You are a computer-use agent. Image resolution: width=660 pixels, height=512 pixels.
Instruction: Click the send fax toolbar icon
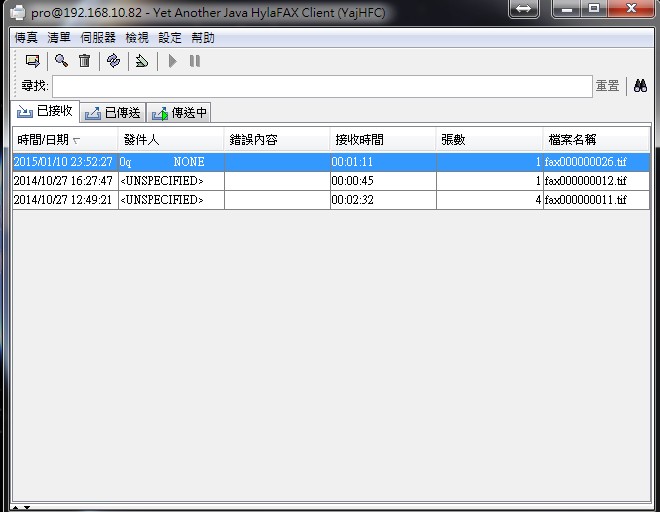click(32, 61)
